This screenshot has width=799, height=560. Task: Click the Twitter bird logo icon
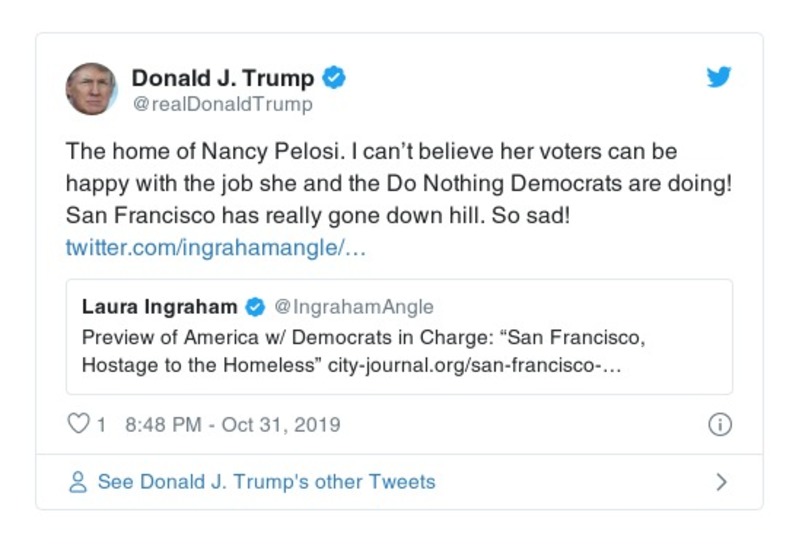[719, 78]
